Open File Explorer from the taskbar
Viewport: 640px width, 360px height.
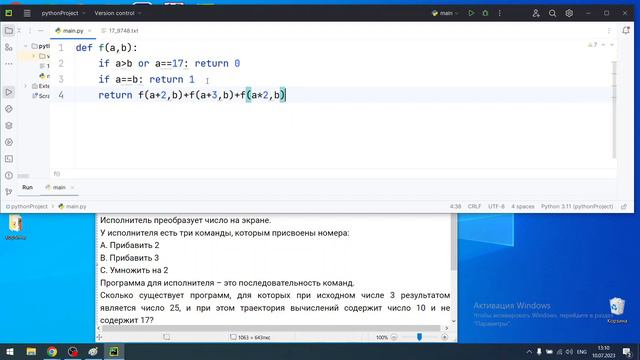coord(31,351)
